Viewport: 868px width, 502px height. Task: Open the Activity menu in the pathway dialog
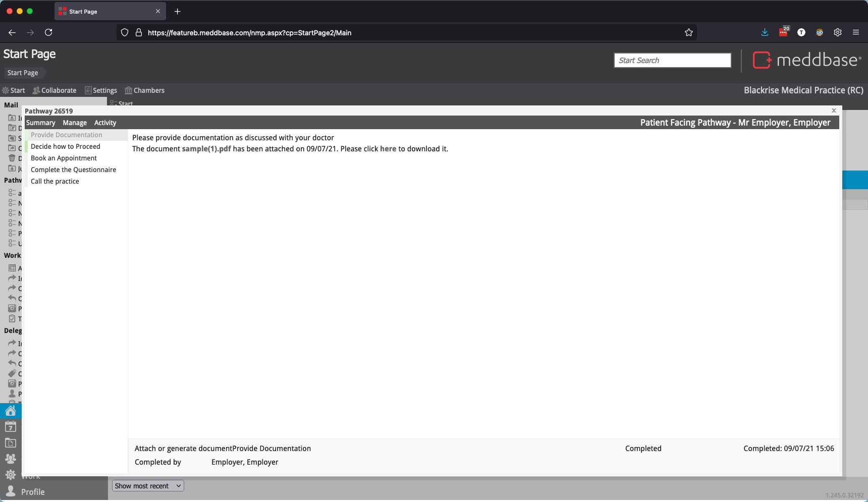click(105, 123)
